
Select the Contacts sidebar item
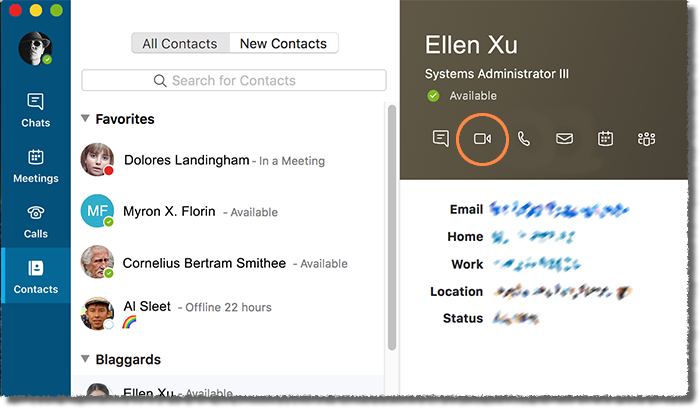pos(35,277)
